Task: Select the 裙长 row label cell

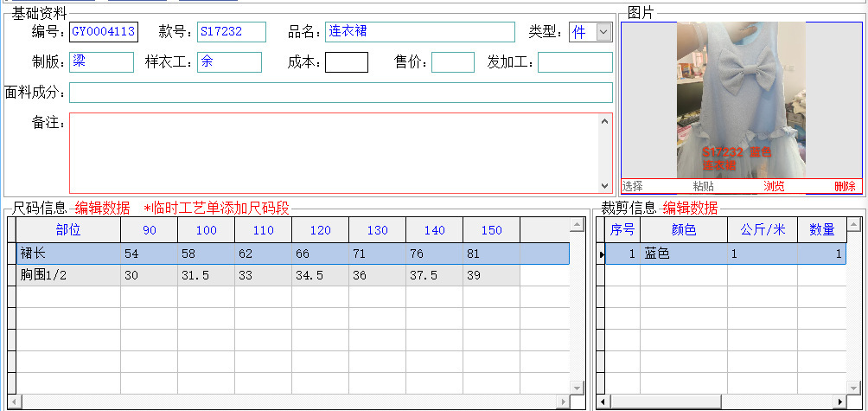Action: click(68, 254)
